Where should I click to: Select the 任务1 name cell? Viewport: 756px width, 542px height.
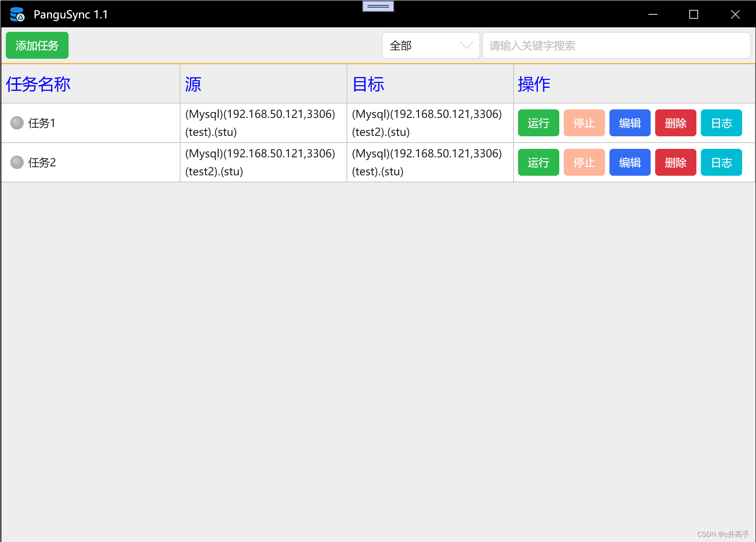coord(91,123)
